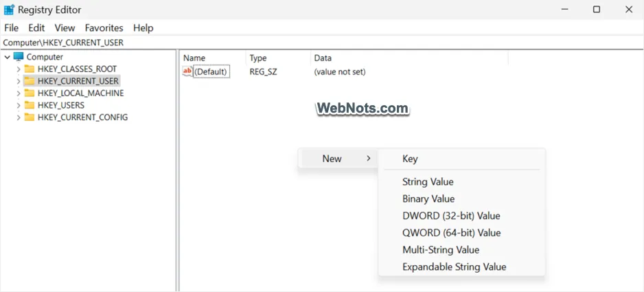Choose Multi-String Value from the submenu
This screenshot has width=644, height=292.
click(x=461, y=249)
